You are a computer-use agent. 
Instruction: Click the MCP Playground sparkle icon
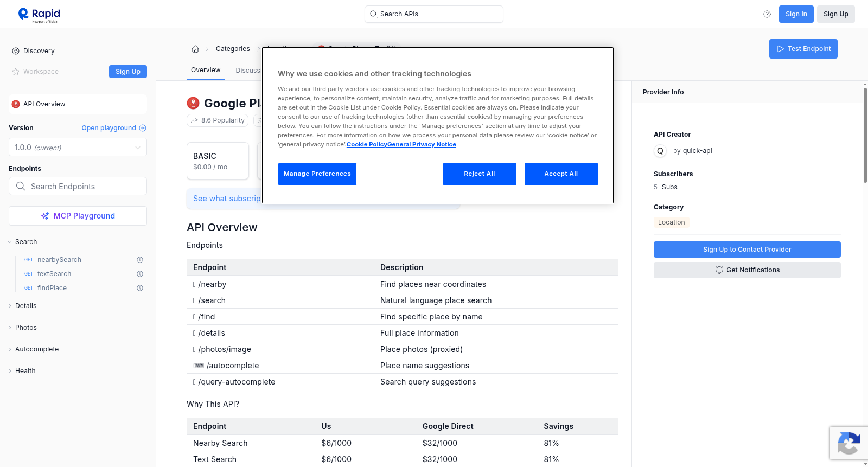pyautogui.click(x=45, y=216)
